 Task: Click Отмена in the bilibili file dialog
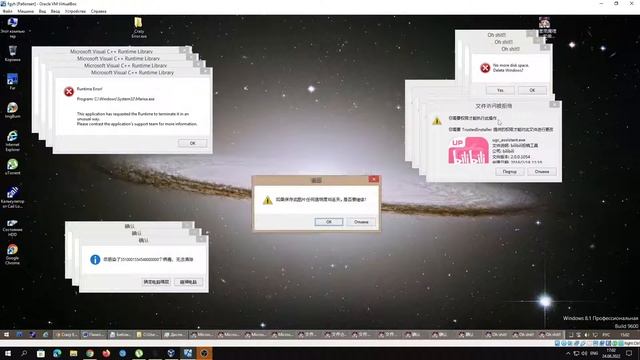(x=542, y=172)
